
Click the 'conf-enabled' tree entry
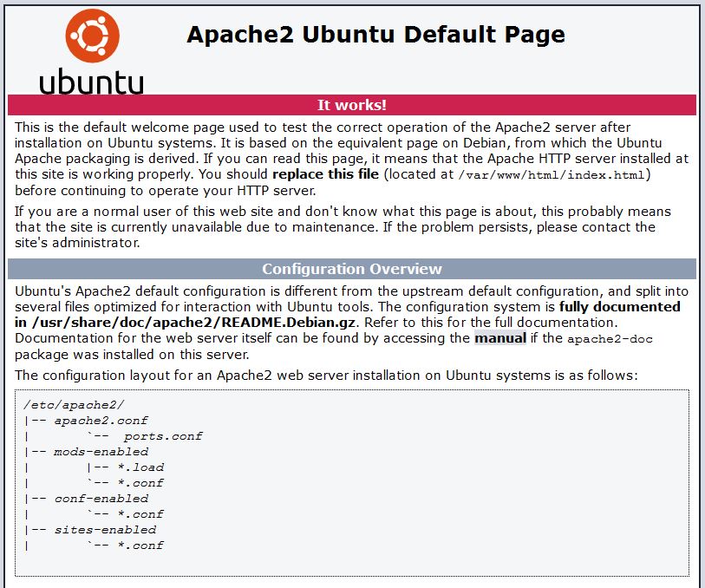(101, 498)
